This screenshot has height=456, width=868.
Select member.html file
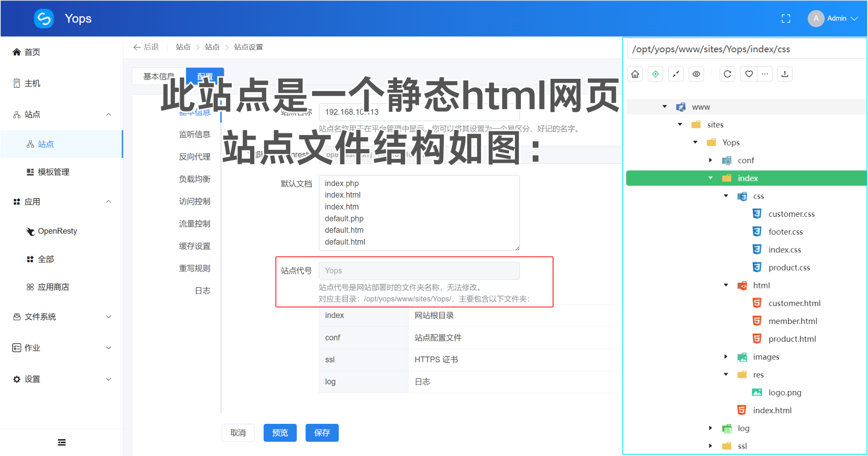pyautogui.click(x=793, y=321)
